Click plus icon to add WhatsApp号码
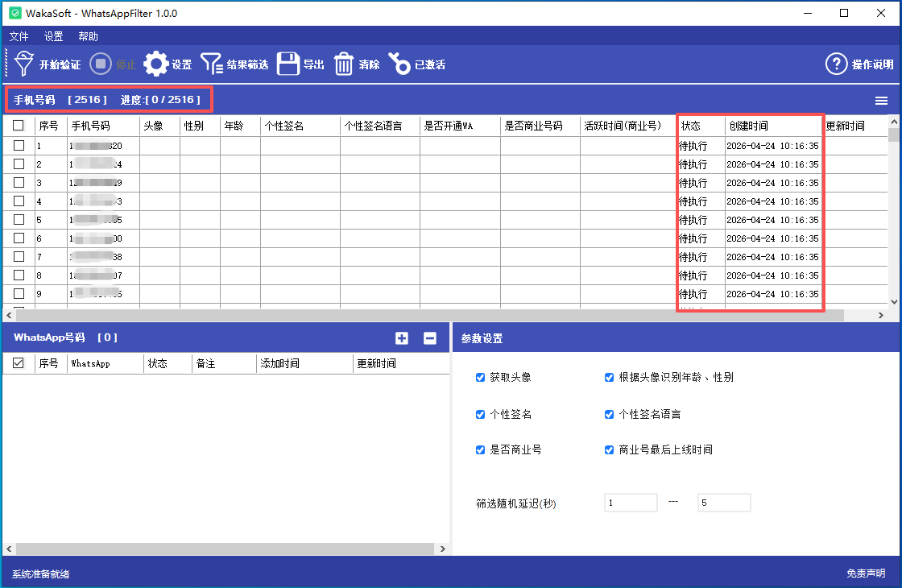The image size is (902, 588). (x=402, y=338)
